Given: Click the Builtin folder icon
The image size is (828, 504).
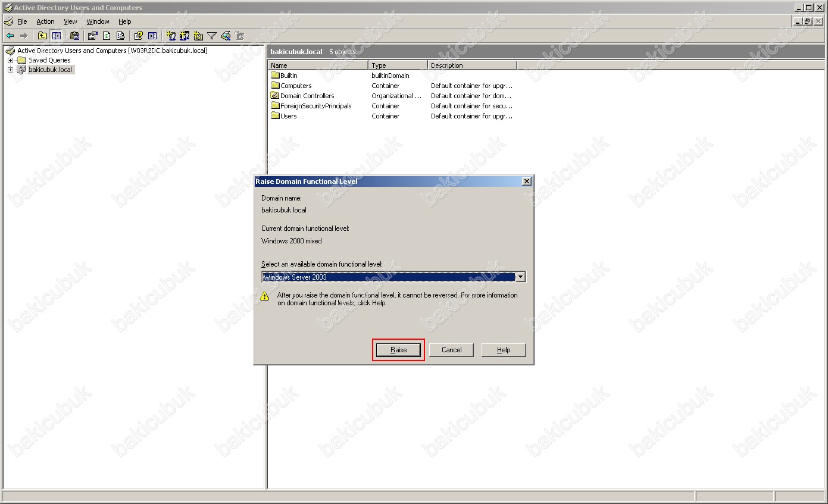Looking at the screenshot, I should click(275, 76).
